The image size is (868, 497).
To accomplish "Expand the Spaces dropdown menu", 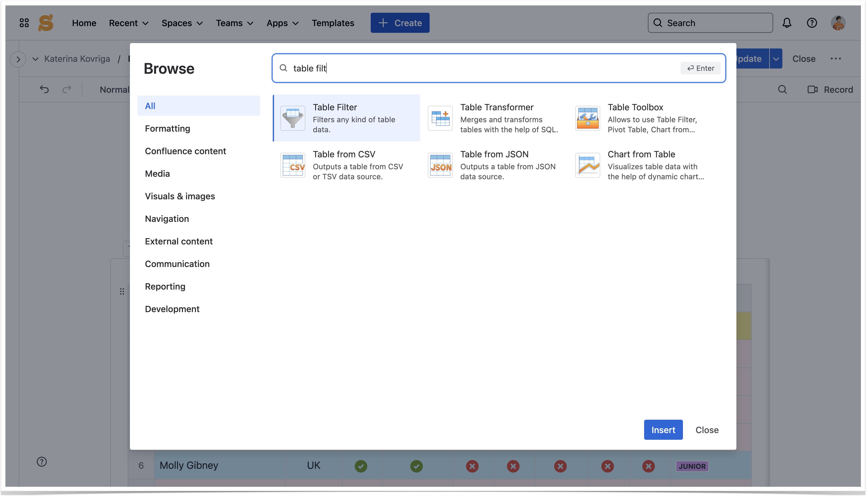I will click(x=182, y=23).
